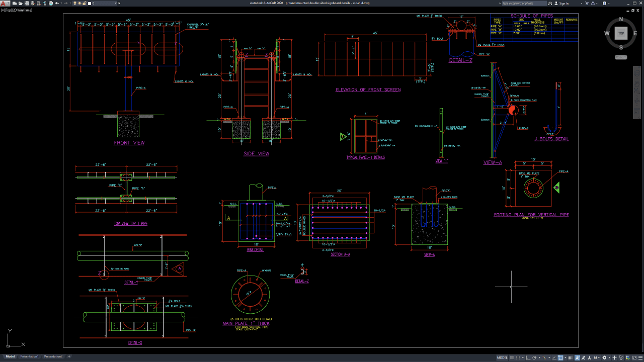Click the Help question mark icon

coord(604,3)
